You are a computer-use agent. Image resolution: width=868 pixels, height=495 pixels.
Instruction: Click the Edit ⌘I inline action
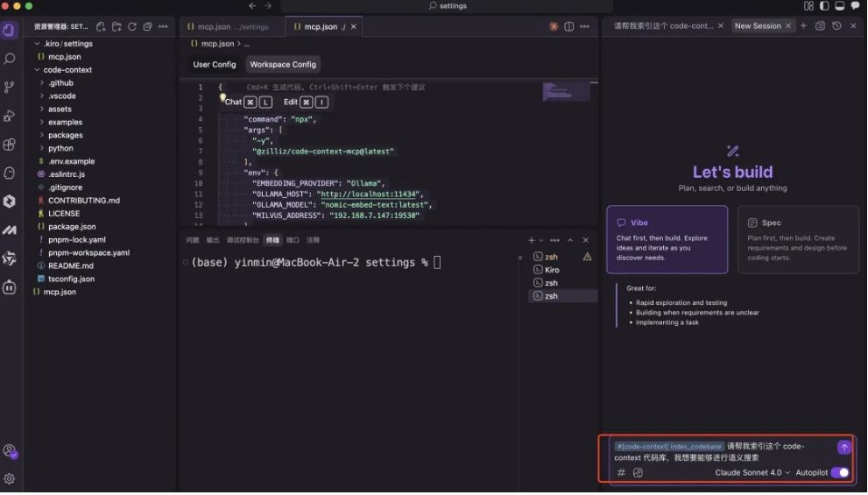306,103
